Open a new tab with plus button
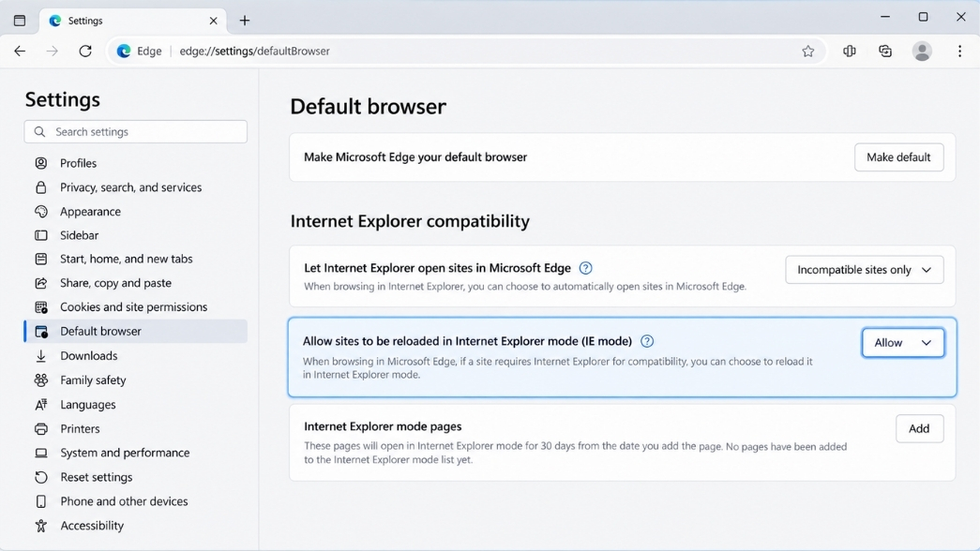This screenshot has height=551, width=980. point(245,21)
